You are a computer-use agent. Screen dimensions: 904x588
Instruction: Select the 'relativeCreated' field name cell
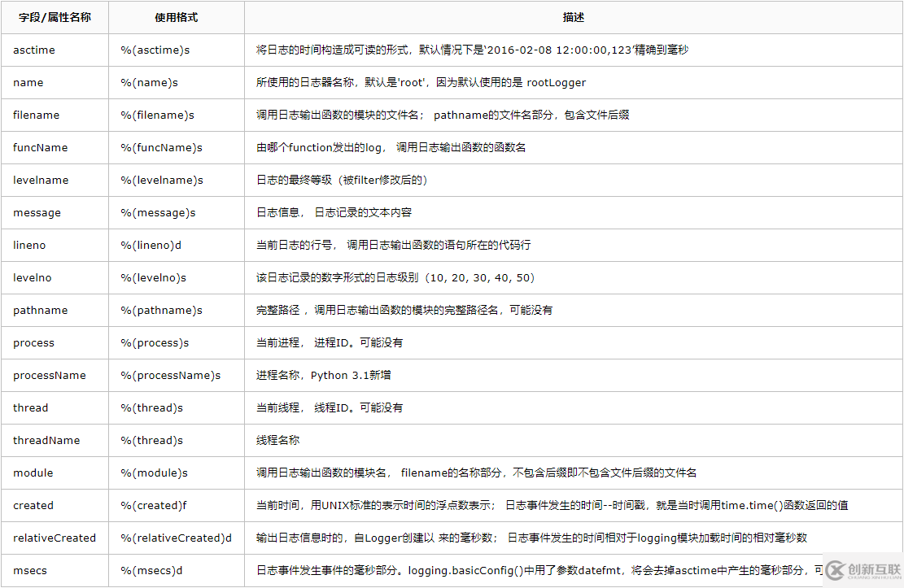tap(55, 538)
